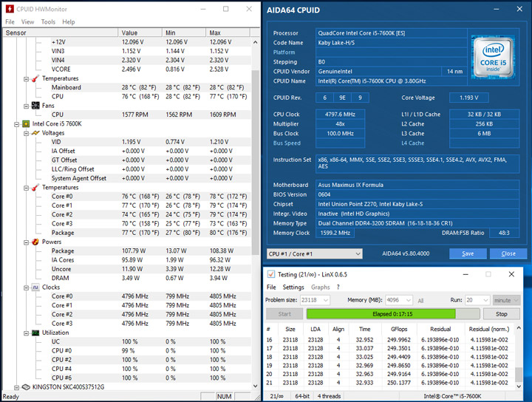Expand the KINGSTON SKC400S37512G node
532x402 pixels.
pos(16,387)
